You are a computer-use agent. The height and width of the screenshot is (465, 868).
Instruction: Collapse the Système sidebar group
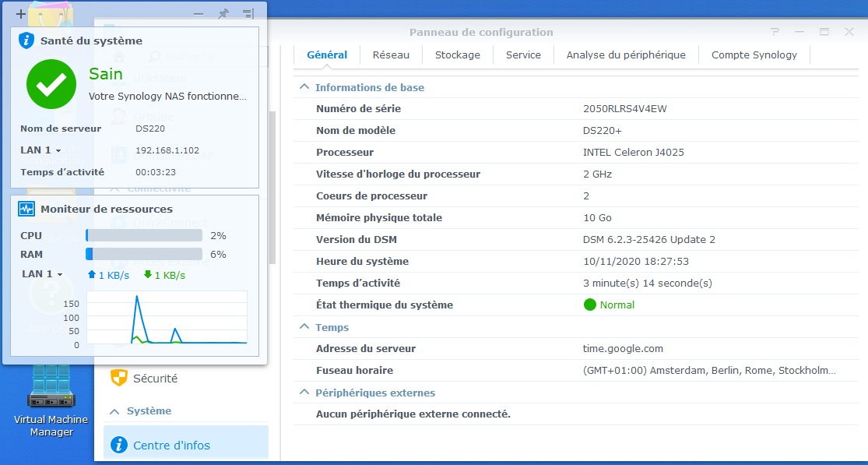(114, 411)
